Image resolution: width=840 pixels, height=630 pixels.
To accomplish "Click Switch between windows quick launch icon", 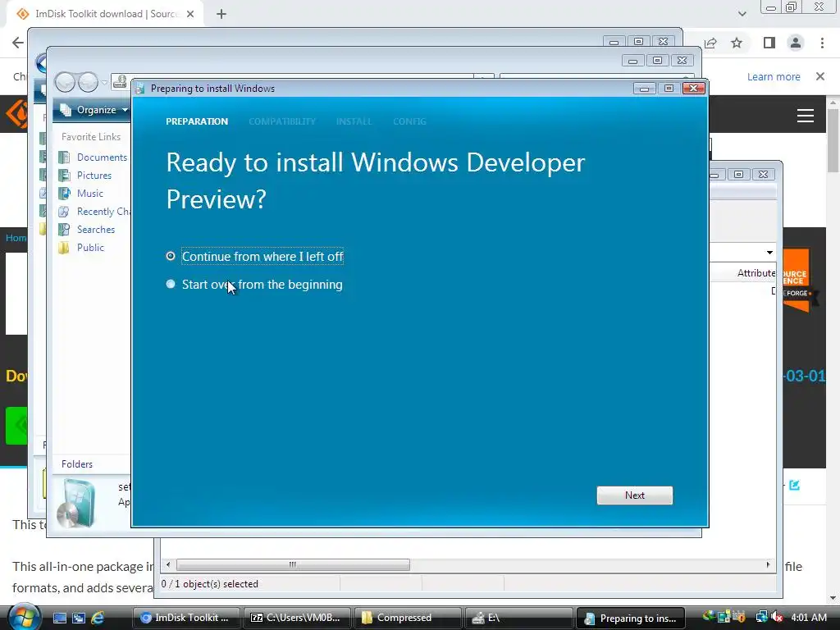I will (x=79, y=618).
